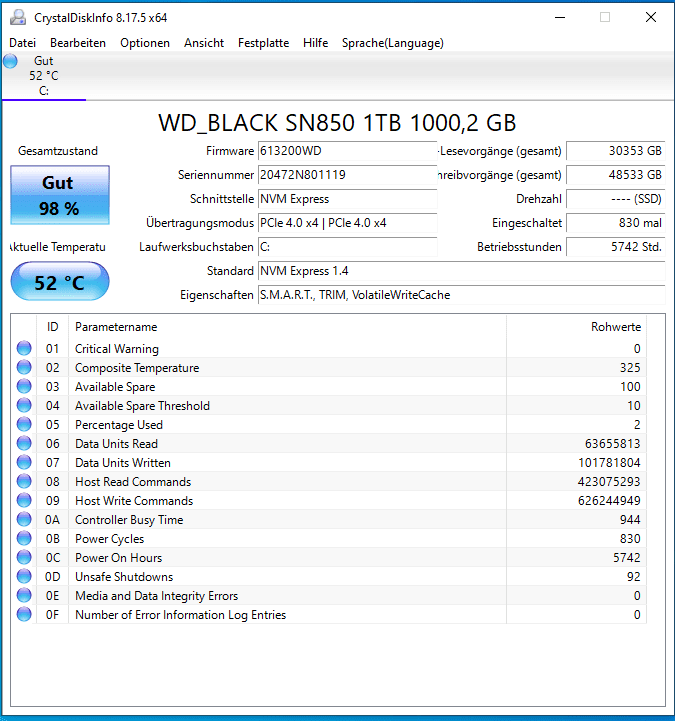The height and width of the screenshot is (721, 675).
Task: Click the 52 °C temperature button
Action: point(60,281)
